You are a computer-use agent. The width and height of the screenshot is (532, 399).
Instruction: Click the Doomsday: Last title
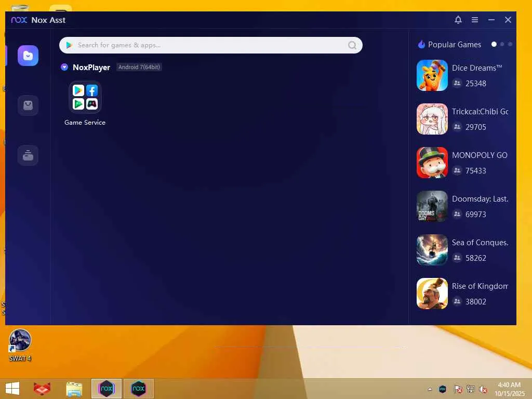pyautogui.click(x=480, y=199)
